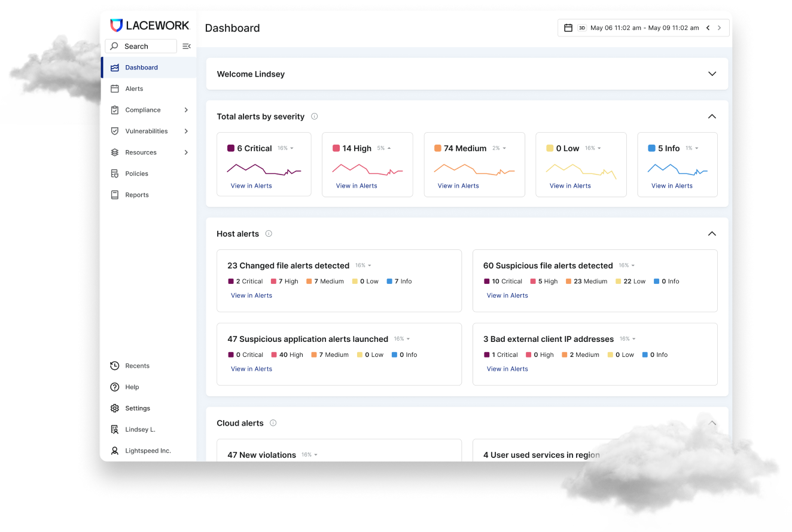Click the orange swatch beside 74 Medium
792x532 pixels.
(x=438, y=148)
